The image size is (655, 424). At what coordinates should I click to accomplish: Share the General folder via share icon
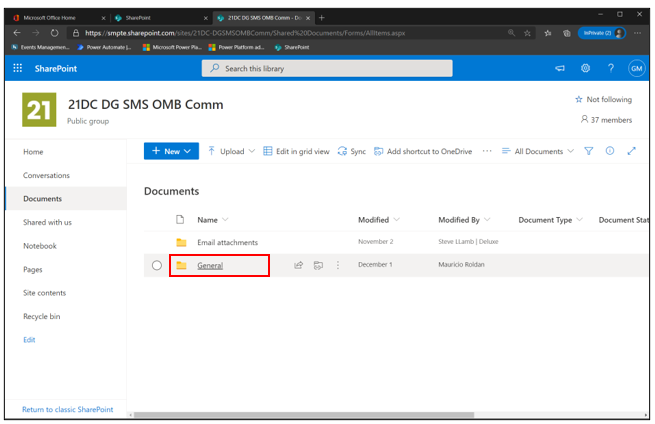pos(298,265)
